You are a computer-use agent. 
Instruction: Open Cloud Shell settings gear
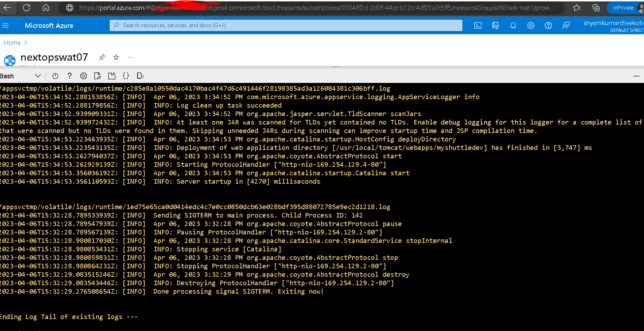[x=84, y=76]
